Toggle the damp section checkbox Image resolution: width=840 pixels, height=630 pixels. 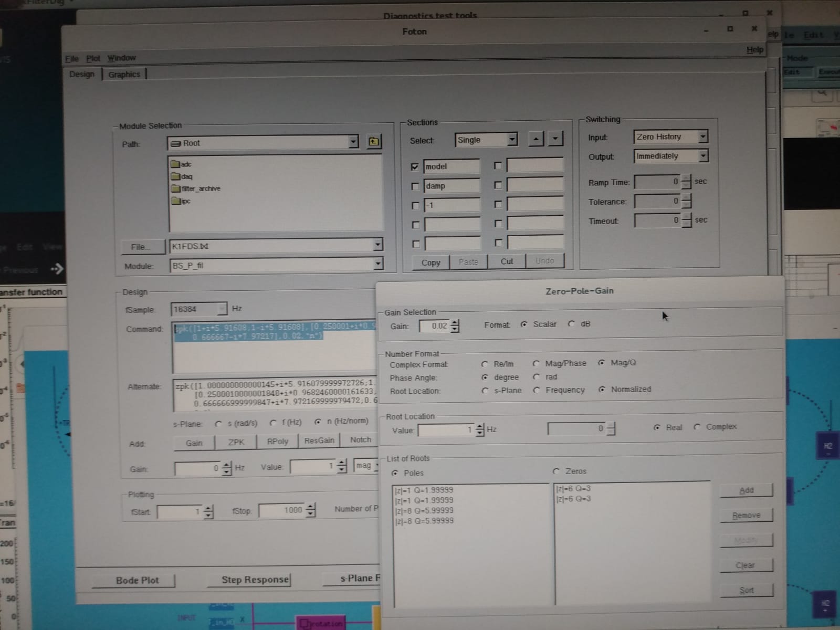tap(415, 186)
